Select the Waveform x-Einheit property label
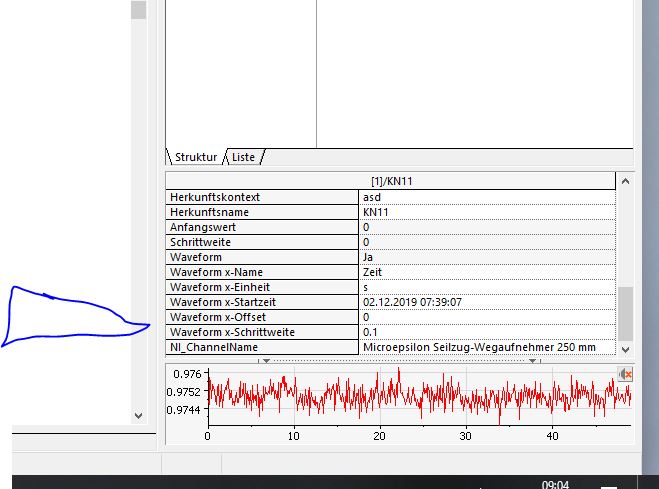The image size is (659, 489). [x=262, y=287]
